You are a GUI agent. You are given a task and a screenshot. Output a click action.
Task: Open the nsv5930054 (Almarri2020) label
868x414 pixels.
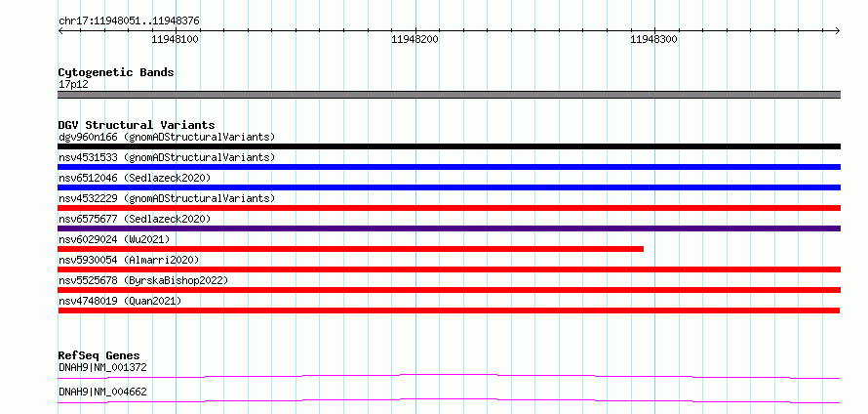coord(129,260)
